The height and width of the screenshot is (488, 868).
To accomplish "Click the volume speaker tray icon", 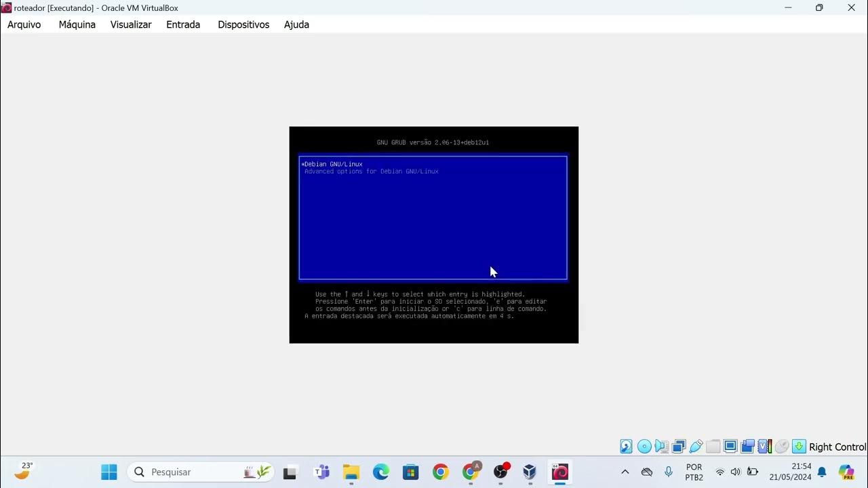I will 736,472.
